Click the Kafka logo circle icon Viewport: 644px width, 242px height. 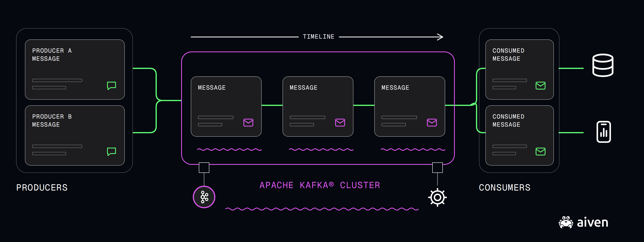(204, 197)
